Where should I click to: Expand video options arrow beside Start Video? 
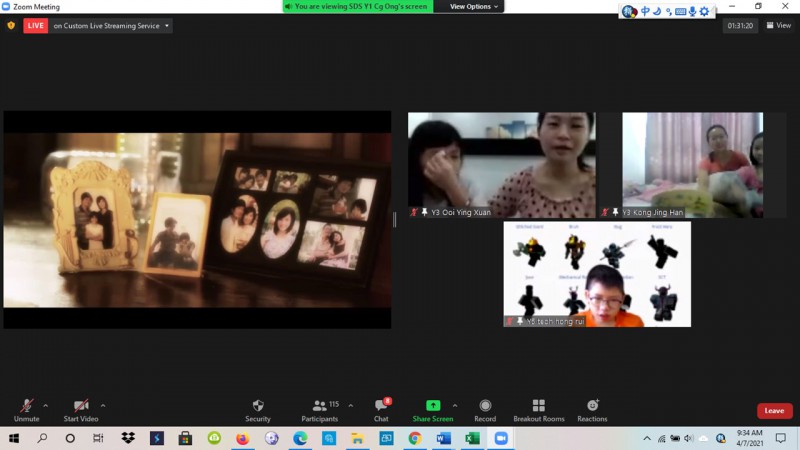[103, 405]
